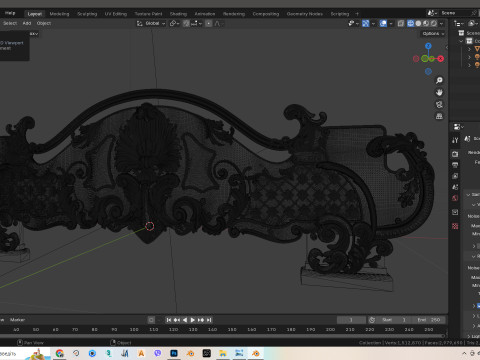Jump to the first frame
480x360 pixels.
pyautogui.click(x=169, y=320)
